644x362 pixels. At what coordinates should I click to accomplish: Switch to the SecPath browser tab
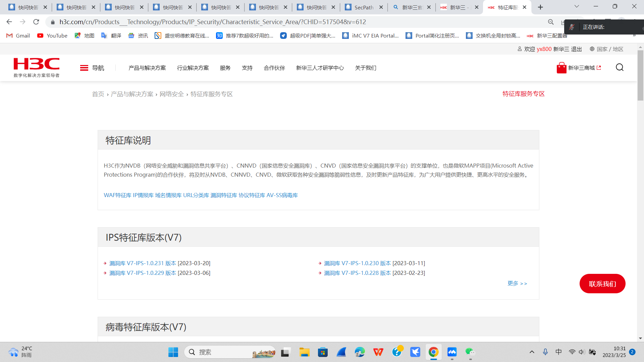click(364, 7)
